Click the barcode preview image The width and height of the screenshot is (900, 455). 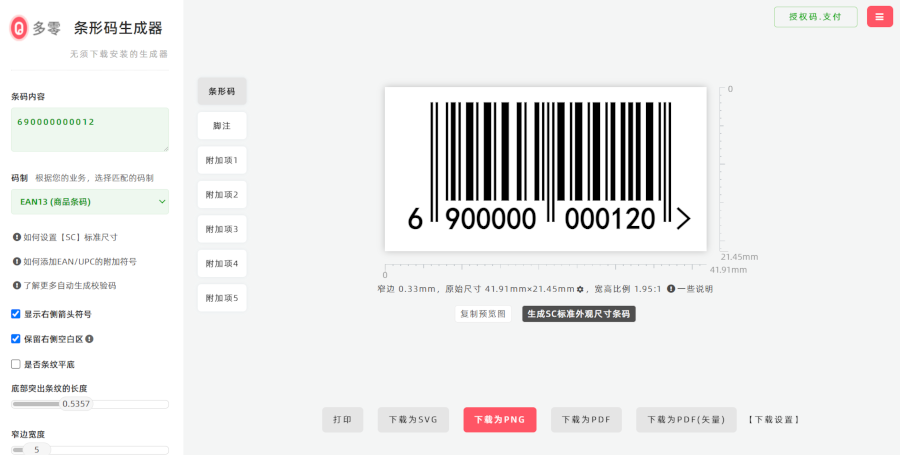[545, 169]
